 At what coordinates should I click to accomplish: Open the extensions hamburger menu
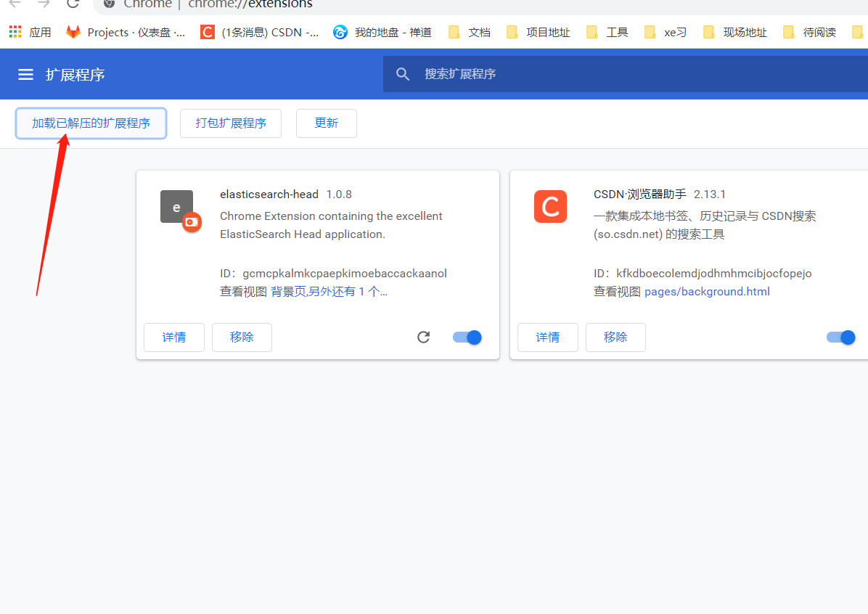click(x=25, y=74)
